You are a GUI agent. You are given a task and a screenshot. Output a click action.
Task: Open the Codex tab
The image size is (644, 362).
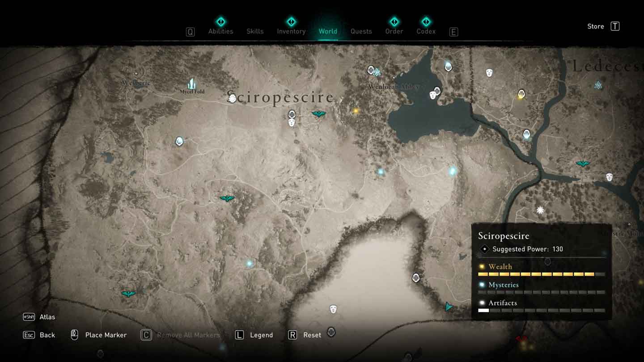click(x=426, y=31)
